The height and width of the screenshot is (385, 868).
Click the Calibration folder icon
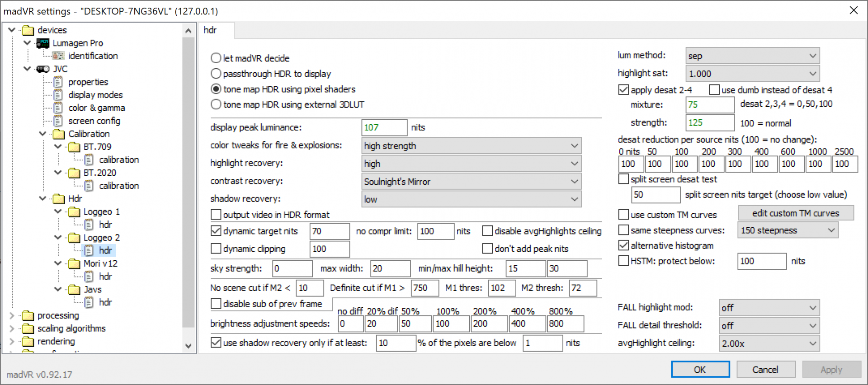click(58, 134)
